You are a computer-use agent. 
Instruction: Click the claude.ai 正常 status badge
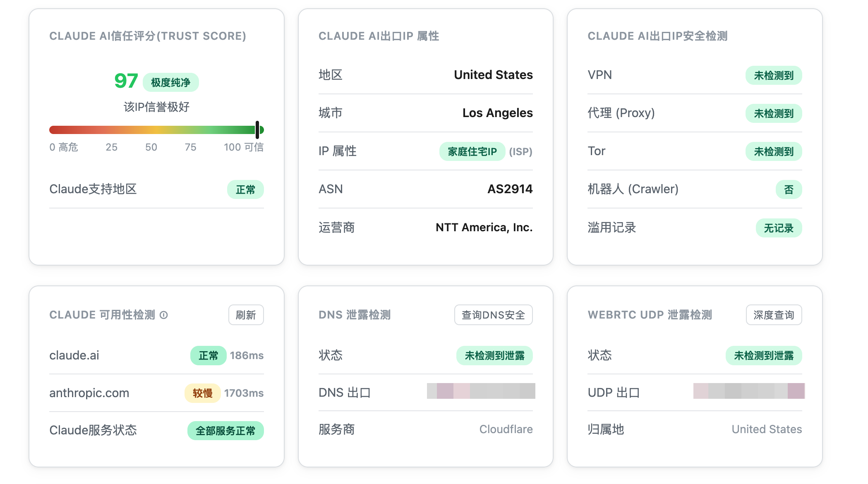pyautogui.click(x=208, y=355)
